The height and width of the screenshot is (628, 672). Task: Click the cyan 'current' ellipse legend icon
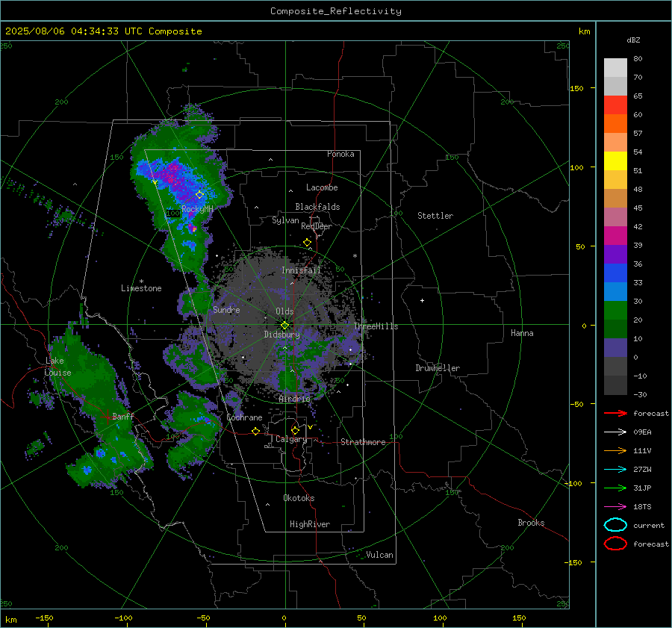[615, 525]
